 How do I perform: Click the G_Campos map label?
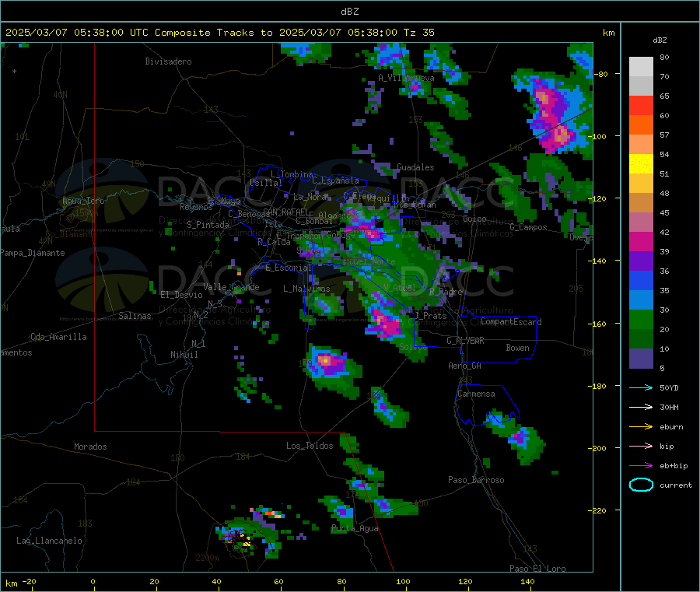528,227
